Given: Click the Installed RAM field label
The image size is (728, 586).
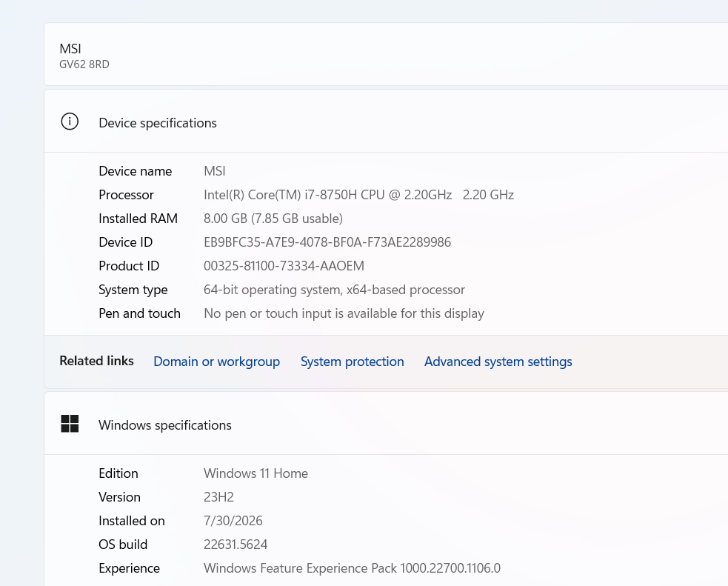Looking at the screenshot, I should tap(138, 219).
